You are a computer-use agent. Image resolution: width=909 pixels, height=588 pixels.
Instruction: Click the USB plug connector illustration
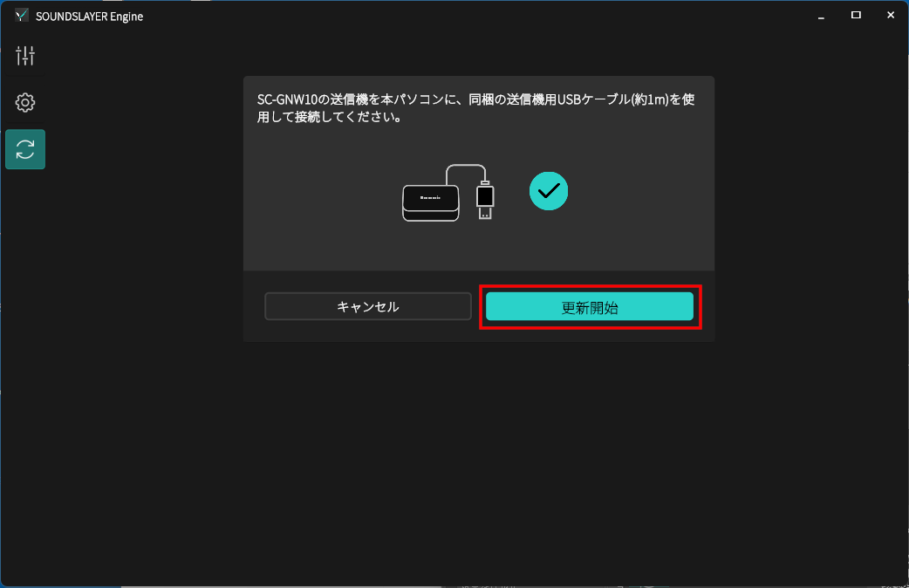coord(485,201)
